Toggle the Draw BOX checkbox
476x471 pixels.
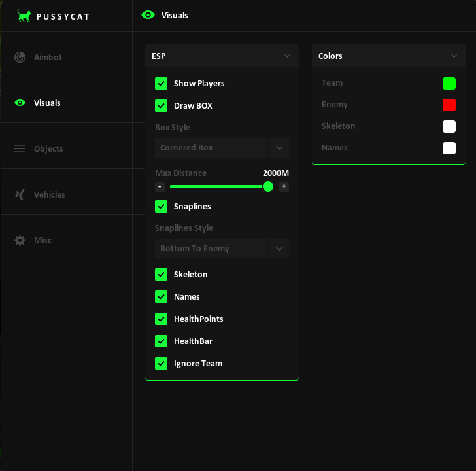pyautogui.click(x=161, y=106)
